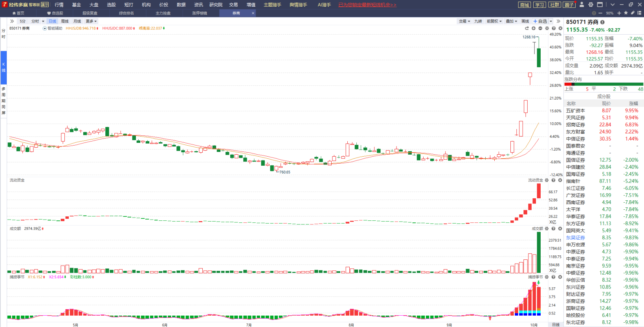Viewport: 644px width, 327px height.
Task: Click the zoom-out minus next to 90%
Action: (x=600, y=13)
